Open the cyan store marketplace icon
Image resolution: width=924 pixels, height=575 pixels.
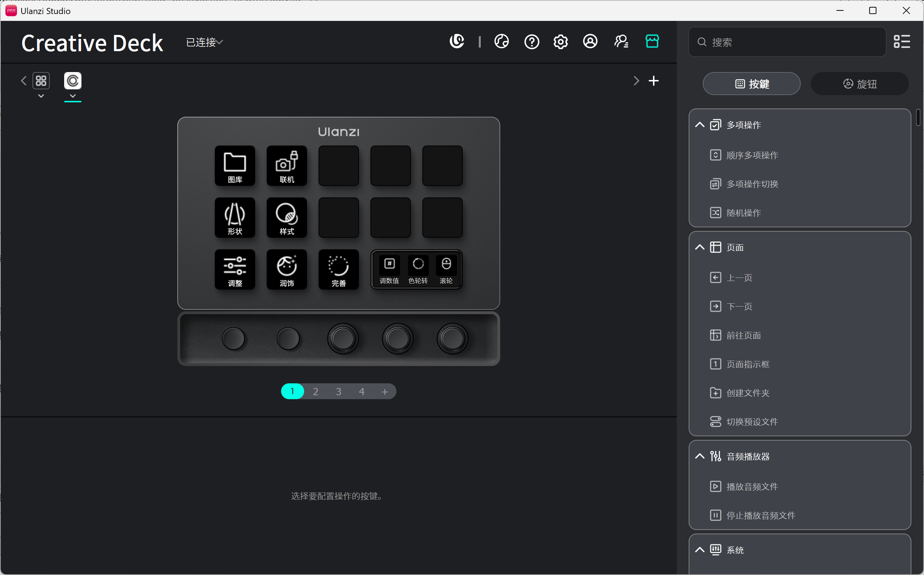click(652, 41)
